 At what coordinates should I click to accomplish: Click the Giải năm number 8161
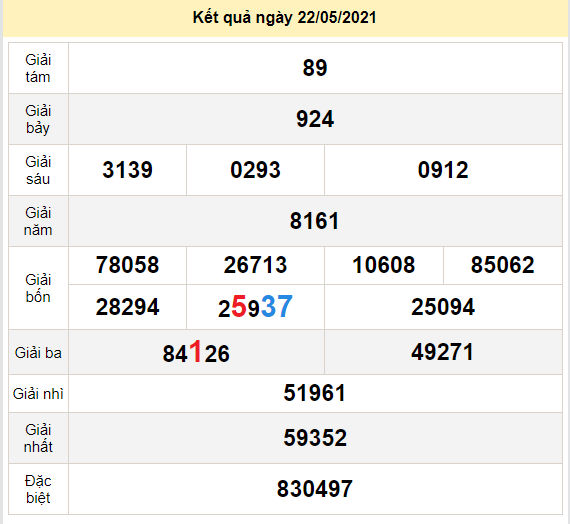(x=315, y=221)
